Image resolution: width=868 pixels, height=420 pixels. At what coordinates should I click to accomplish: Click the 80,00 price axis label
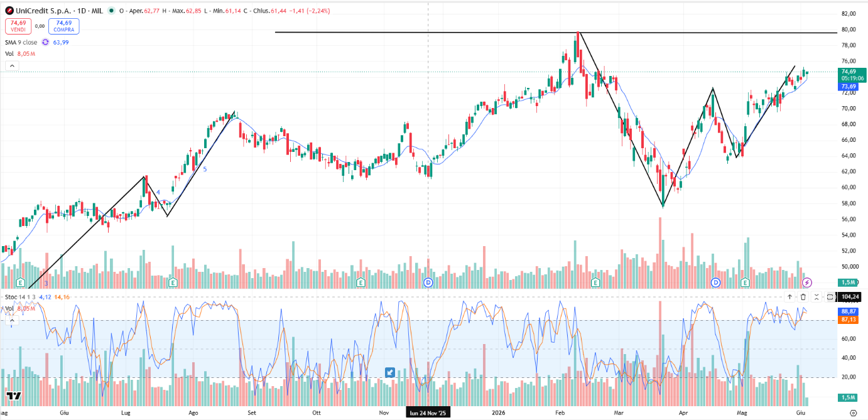[849, 30]
